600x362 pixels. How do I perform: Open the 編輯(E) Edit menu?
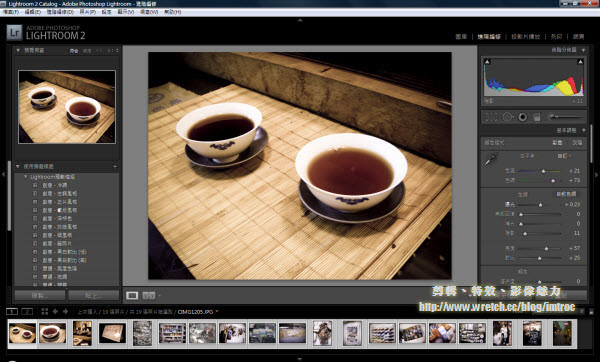(33, 12)
